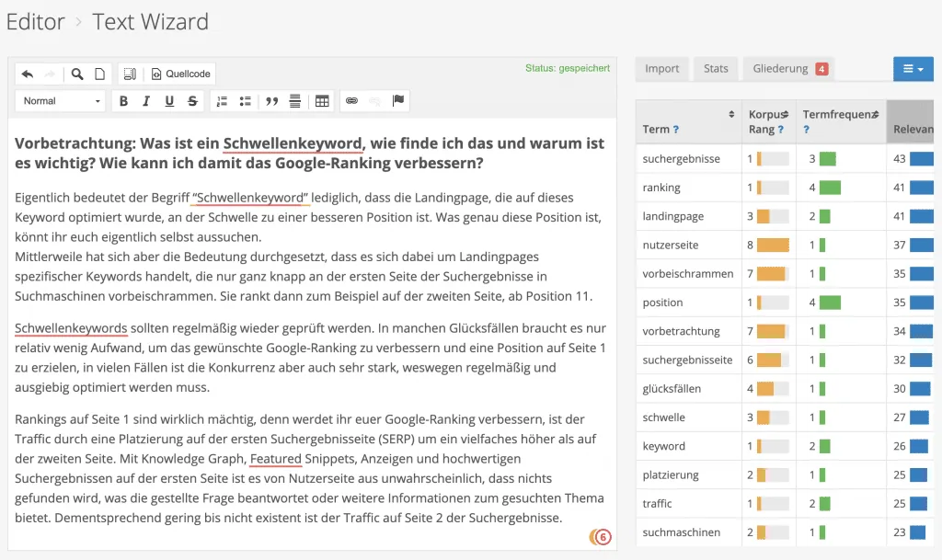This screenshot has height=560, width=942.
Task: Open the blue hamburger menu dropdown
Action: coord(913,68)
